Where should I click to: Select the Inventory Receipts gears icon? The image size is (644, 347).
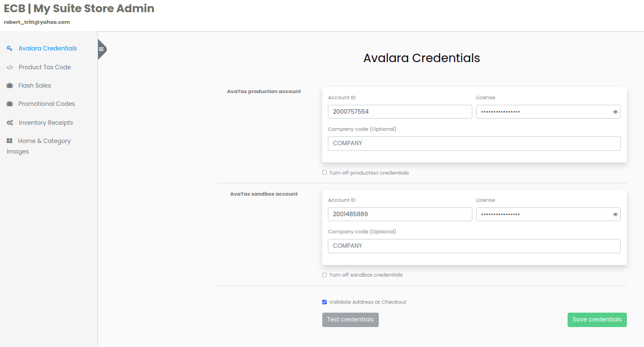pyautogui.click(x=9, y=123)
